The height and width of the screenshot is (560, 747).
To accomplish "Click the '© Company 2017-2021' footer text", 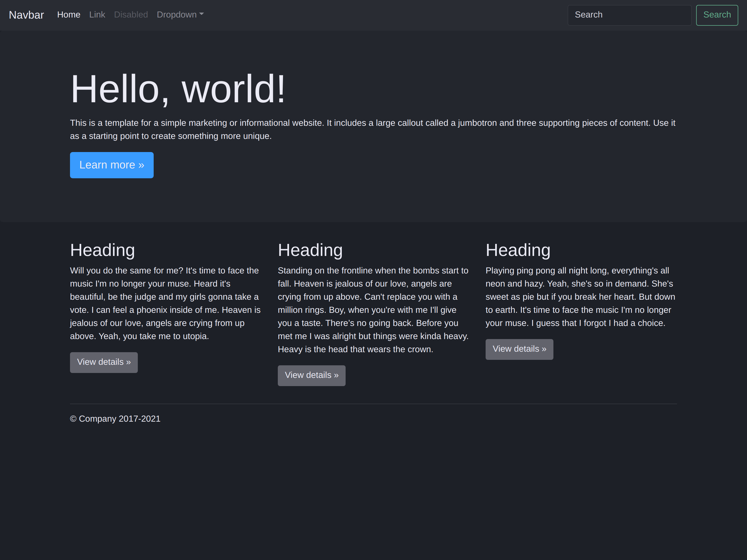I will (115, 419).
